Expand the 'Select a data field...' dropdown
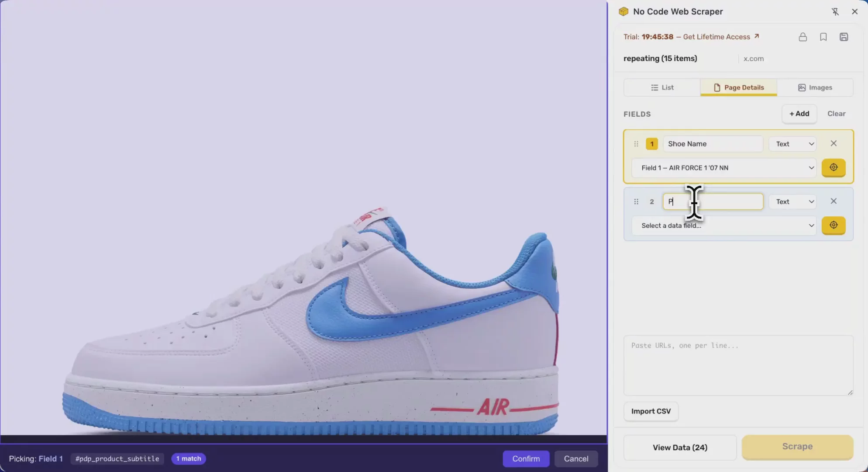 click(723, 226)
